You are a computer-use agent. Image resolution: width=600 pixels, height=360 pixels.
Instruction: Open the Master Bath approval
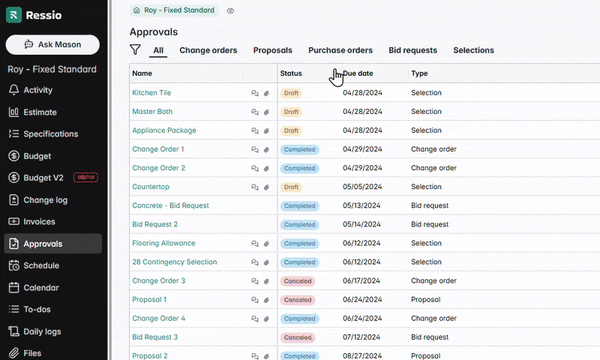click(x=152, y=111)
